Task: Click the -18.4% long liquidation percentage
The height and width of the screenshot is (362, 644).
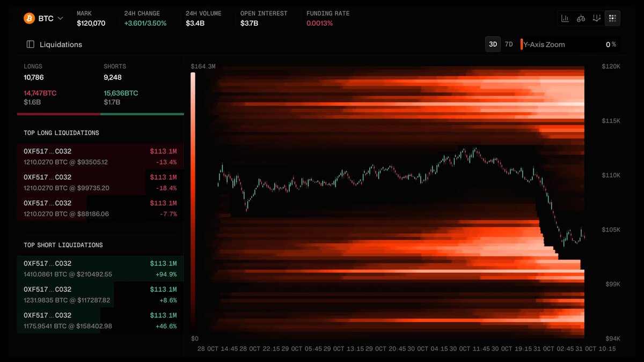Action: (166, 188)
